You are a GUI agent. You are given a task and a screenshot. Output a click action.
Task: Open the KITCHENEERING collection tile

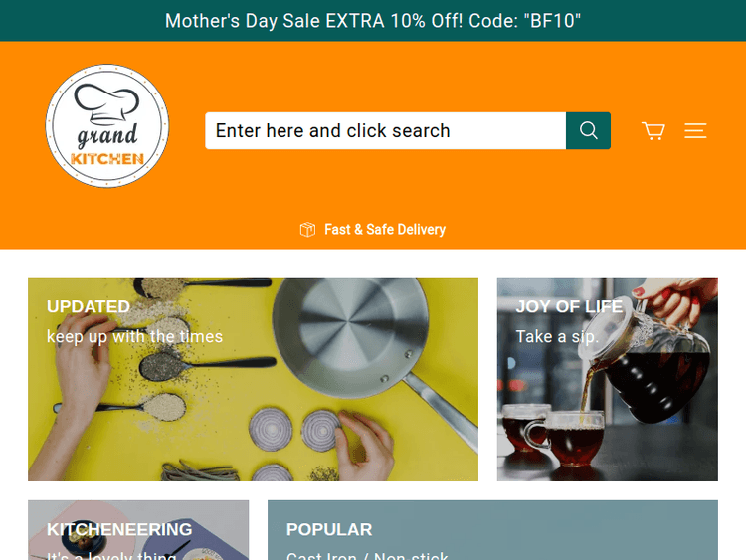[x=138, y=530]
